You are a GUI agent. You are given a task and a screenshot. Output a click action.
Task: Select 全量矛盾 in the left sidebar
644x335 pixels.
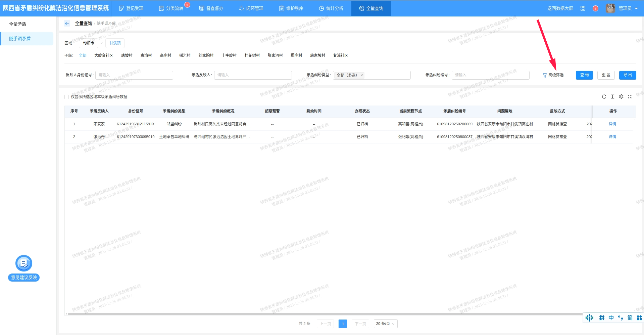pyautogui.click(x=18, y=24)
